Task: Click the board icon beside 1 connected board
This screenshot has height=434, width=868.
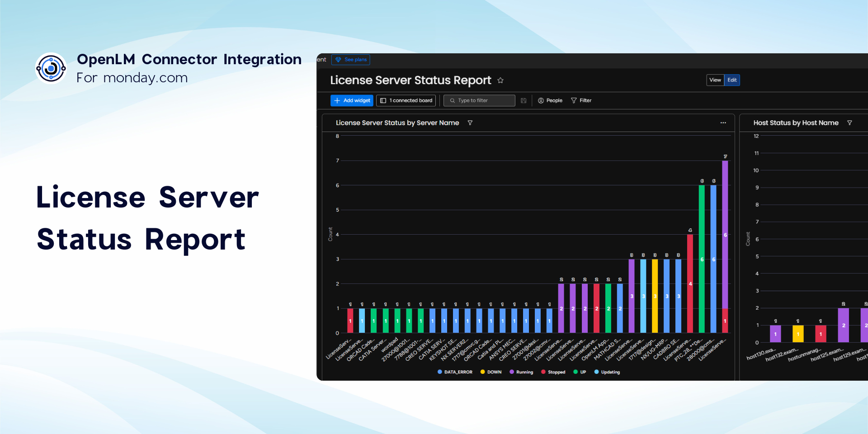Action: pyautogui.click(x=383, y=100)
